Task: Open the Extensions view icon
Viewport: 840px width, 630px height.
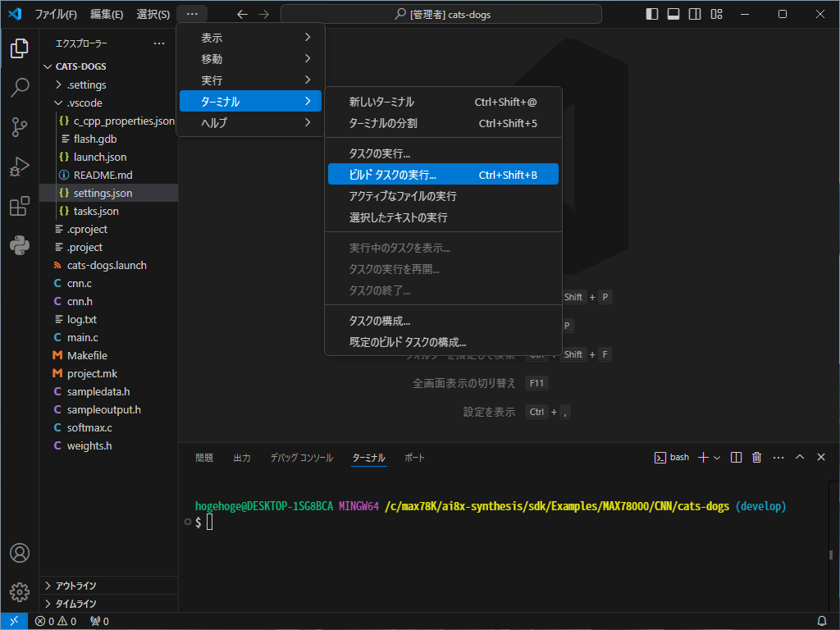Action: tap(20, 206)
